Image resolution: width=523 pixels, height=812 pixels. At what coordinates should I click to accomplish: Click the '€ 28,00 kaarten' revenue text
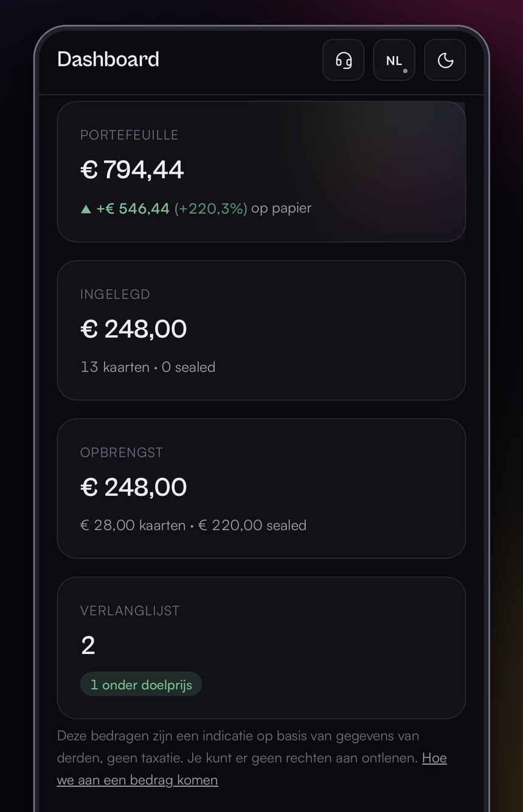pos(133,525)
